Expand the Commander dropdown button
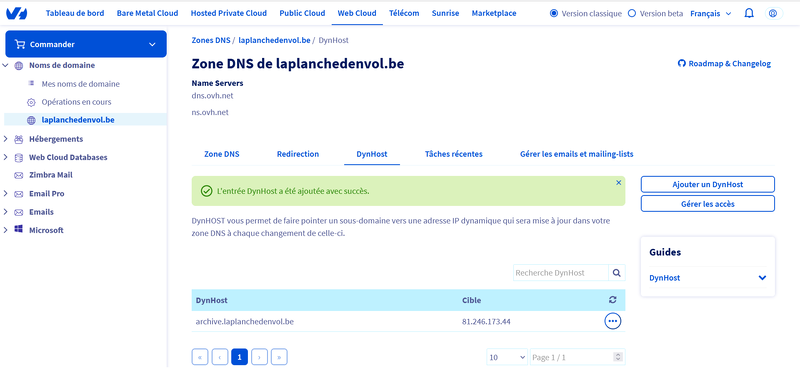The image size is (800, 381). click(x=86, y=44)
